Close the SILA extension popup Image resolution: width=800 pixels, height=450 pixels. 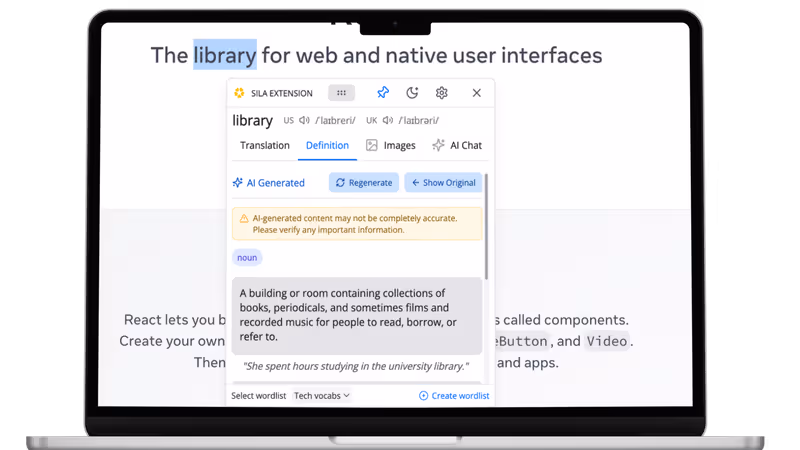[x=477, y=93]
